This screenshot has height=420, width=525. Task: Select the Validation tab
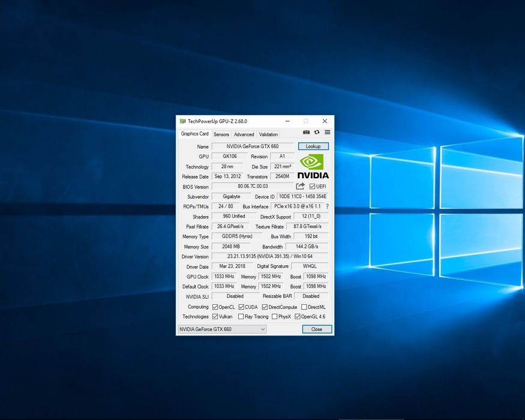(268, 134)
